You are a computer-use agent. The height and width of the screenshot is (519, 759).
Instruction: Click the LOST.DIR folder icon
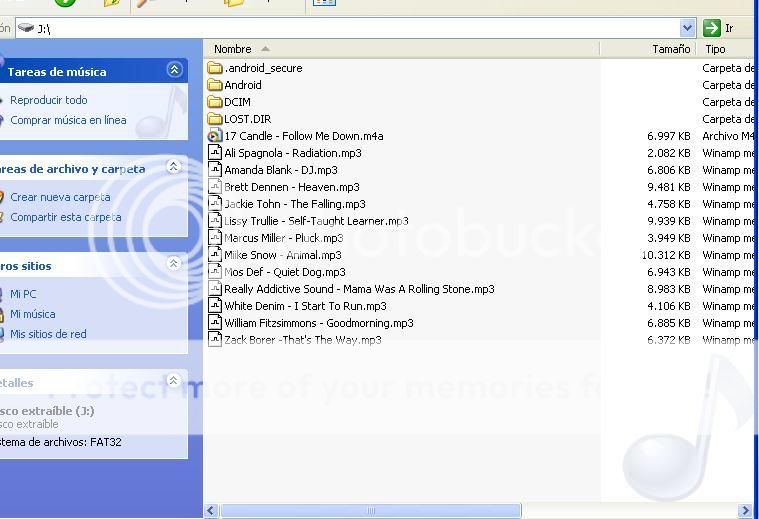coord(214,119)
